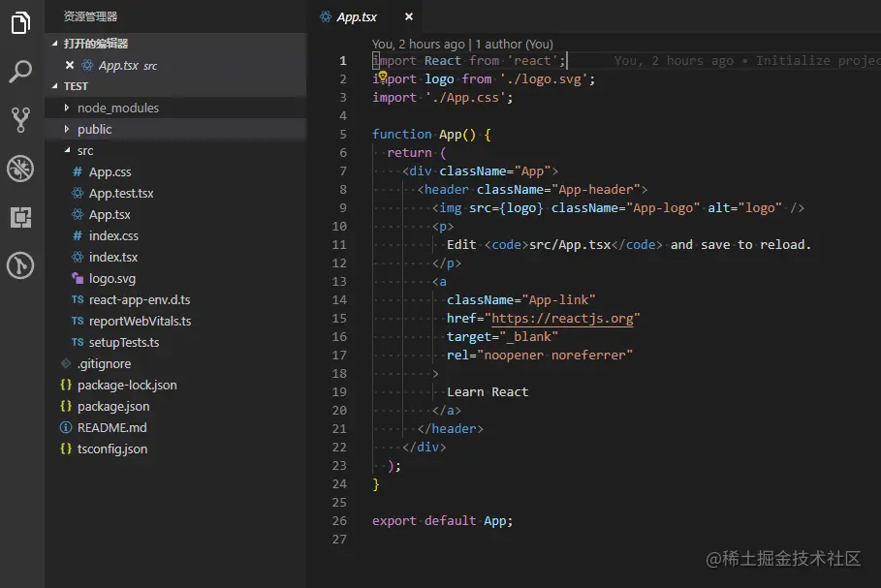Open reportWebVitals.ts file
Screen dimensions: 881x588
coord(175,322)
